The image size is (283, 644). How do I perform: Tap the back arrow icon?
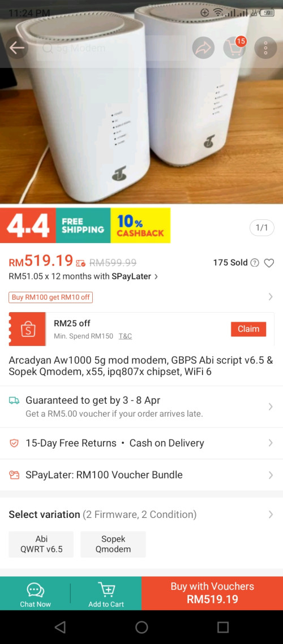[17, 48]
